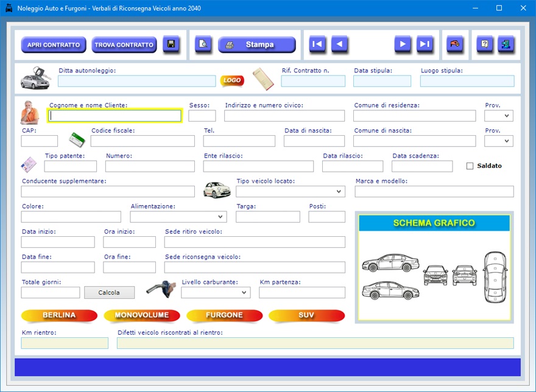Image resolution: width=536 pixels, height=392 pixels.
Task: Click the help question mark icon
Action: pos(485,44)
